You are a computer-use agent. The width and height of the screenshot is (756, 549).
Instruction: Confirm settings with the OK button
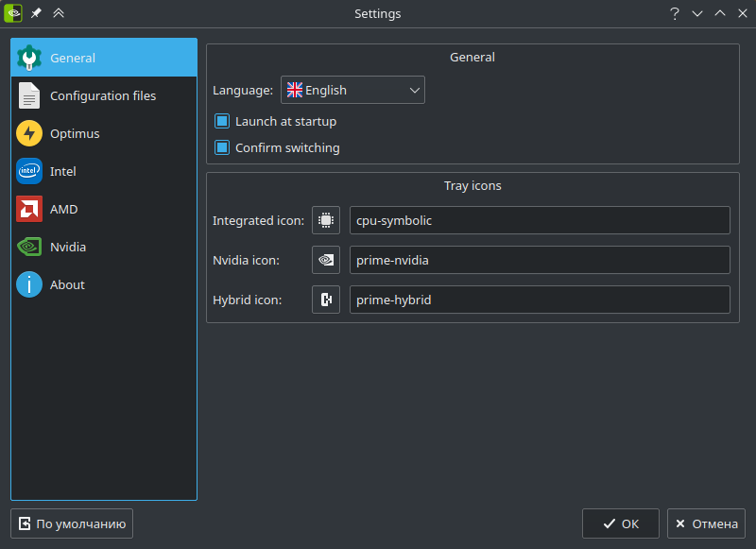[621, 523]
